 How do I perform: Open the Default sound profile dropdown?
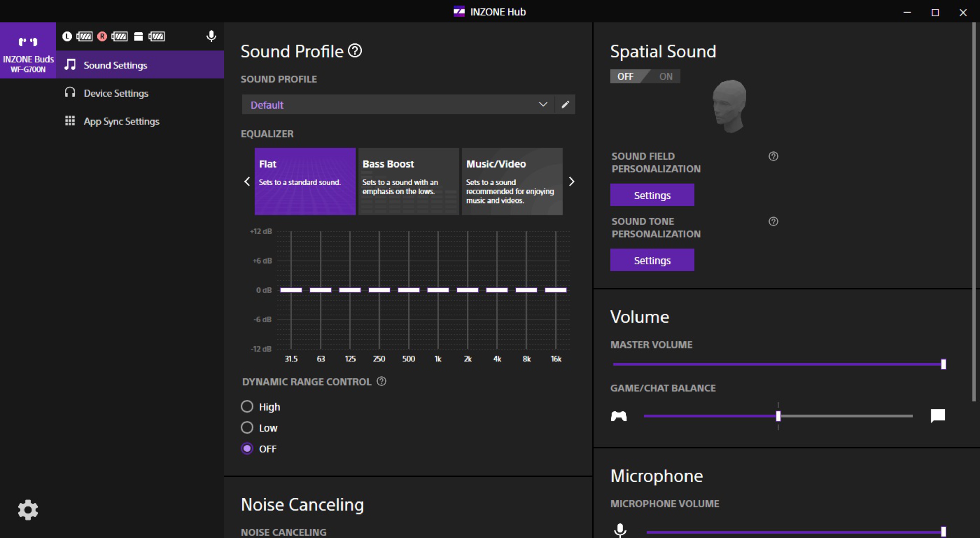[x=398, y=104]
